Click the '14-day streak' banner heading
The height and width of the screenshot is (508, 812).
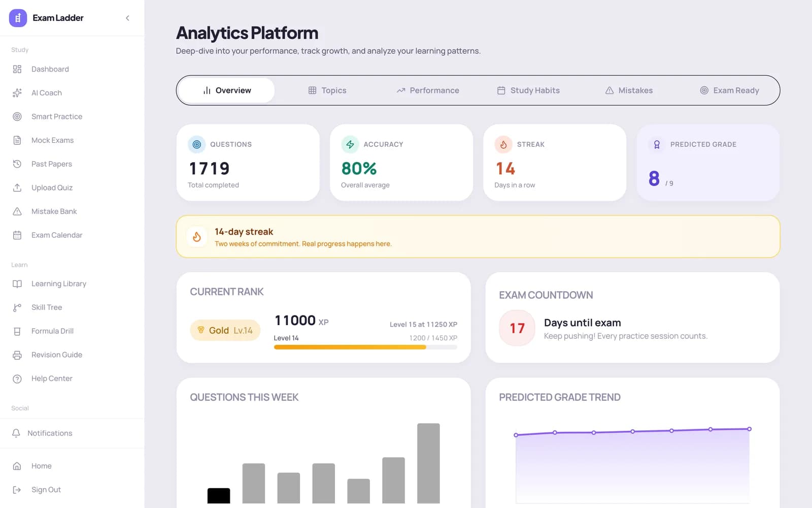point(244,232)
